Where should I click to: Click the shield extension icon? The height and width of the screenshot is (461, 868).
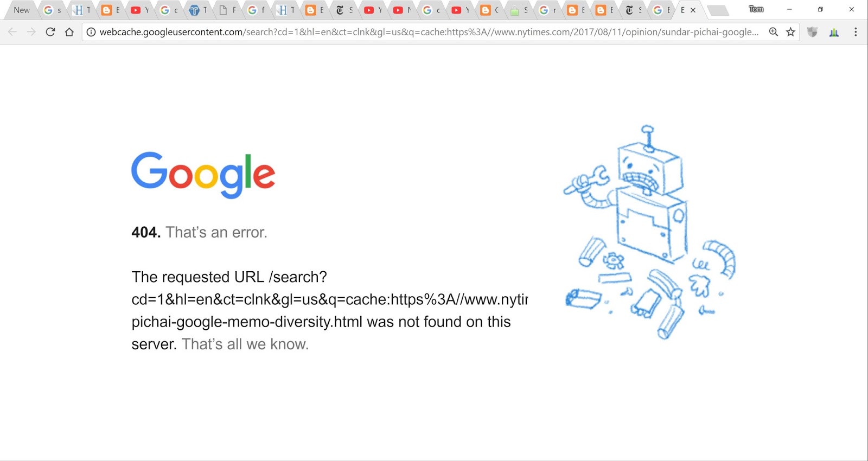pos(812,31)
